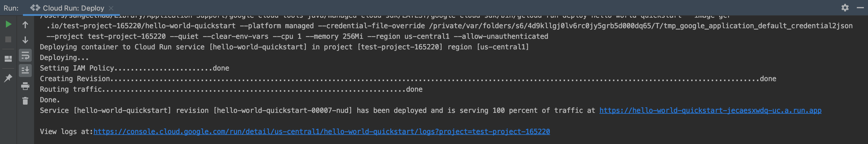Open the console.cloud.google.com logs link
The image size is (868, 144).
coord(321,132)
